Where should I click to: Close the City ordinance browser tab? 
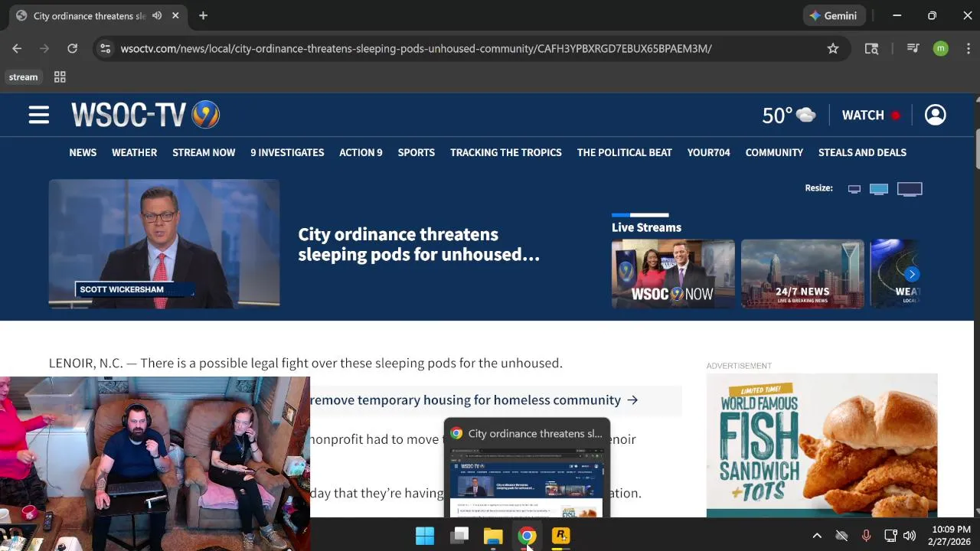175,15
